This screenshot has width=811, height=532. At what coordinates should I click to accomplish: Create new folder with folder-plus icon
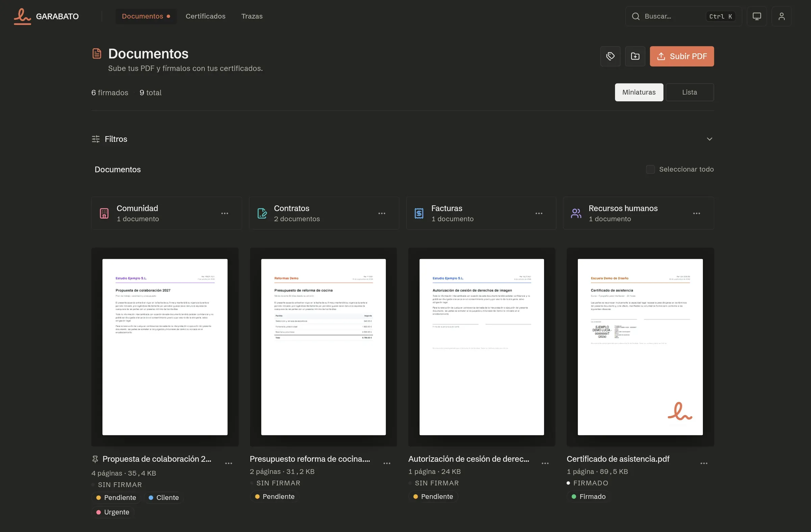coord(635,56)
